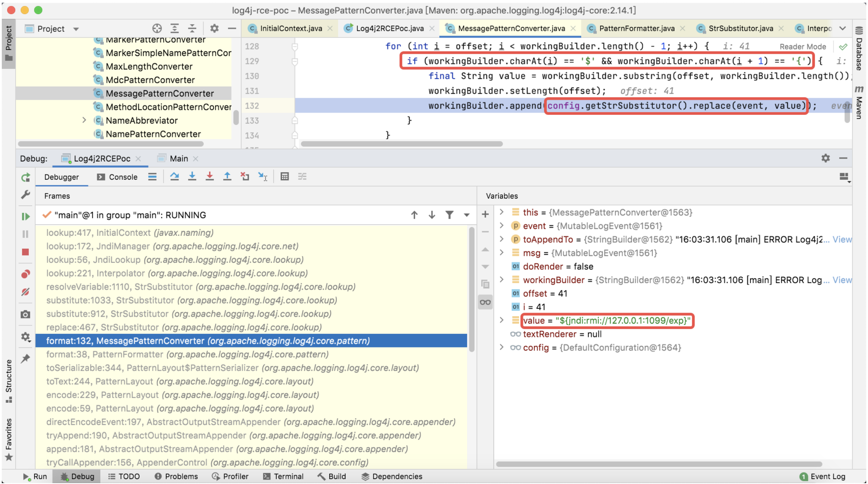868x484 pixels.
Task: Click the Next Frame down arrow
Action: click(x=432, y=215)
